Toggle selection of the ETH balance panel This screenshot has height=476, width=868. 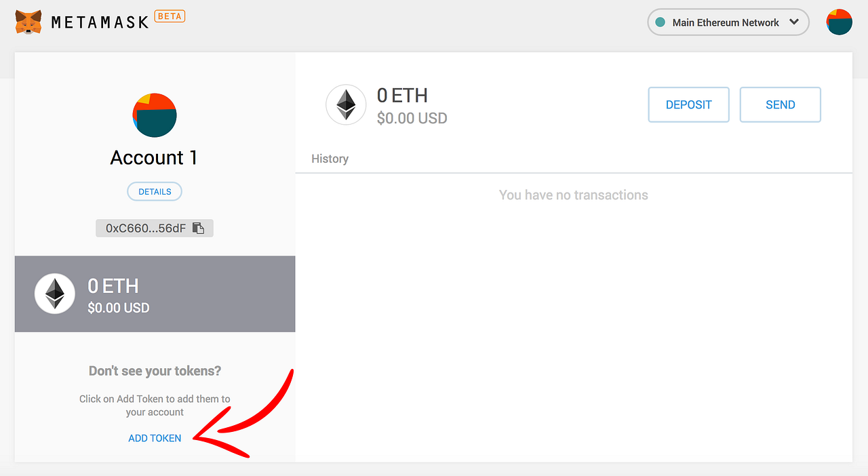[155, 294]
